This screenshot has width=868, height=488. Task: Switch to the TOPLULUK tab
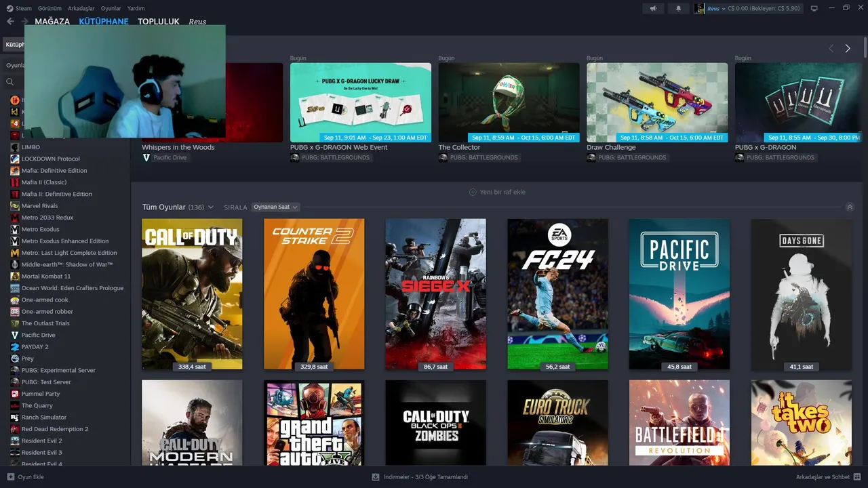pos(159,22)
